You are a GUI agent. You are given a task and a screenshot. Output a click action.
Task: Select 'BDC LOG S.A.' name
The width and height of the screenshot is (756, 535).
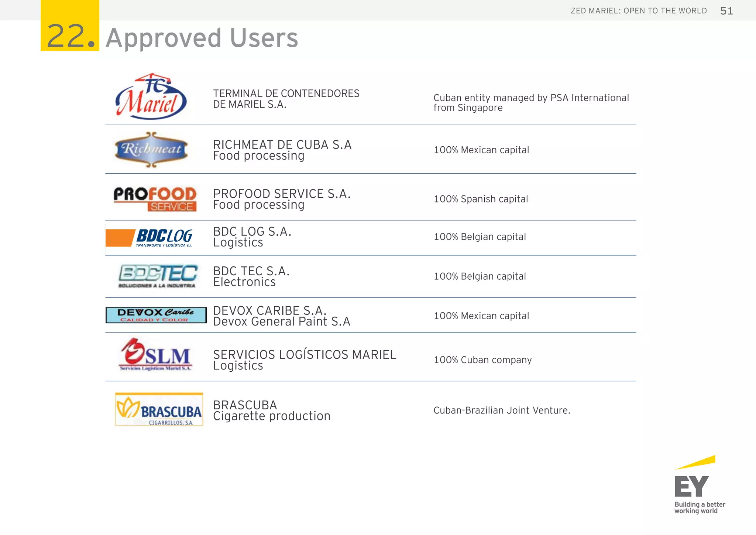[252, 232]
